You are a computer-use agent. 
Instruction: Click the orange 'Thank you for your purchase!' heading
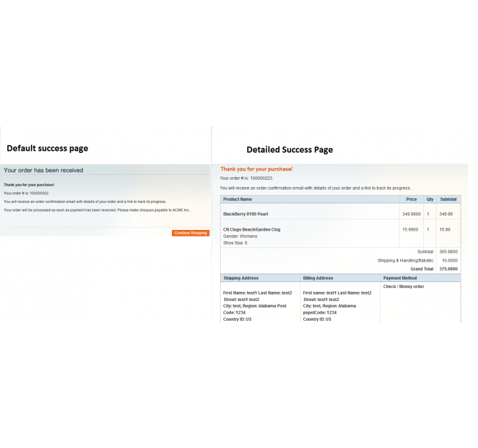256,169
